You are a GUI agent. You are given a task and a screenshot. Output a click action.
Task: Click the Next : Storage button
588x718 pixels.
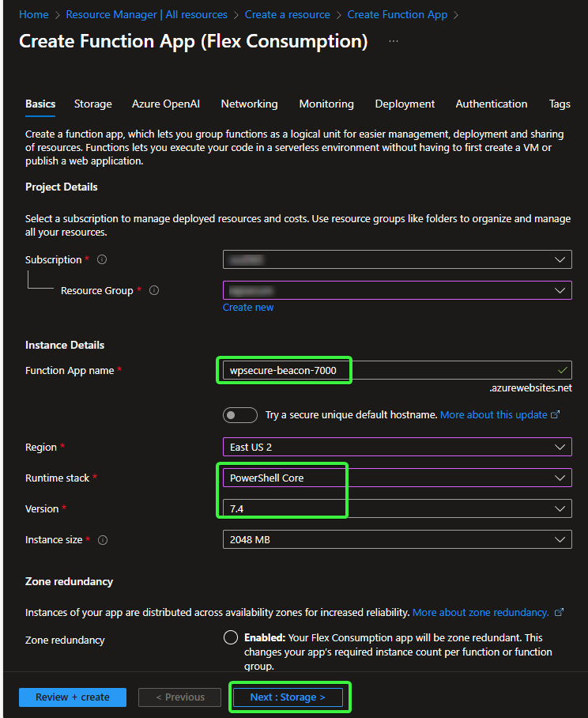tap(288, 697)
